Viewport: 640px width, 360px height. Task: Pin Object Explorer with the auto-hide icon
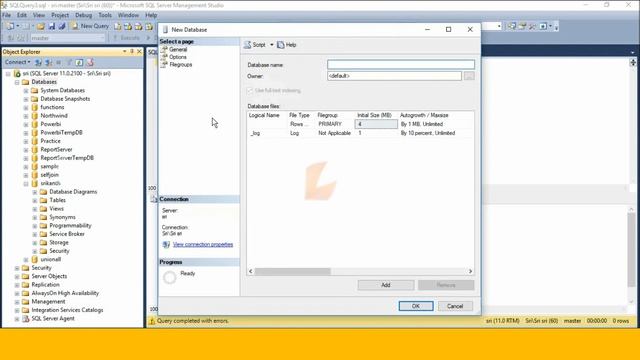[x=132, y=52]
